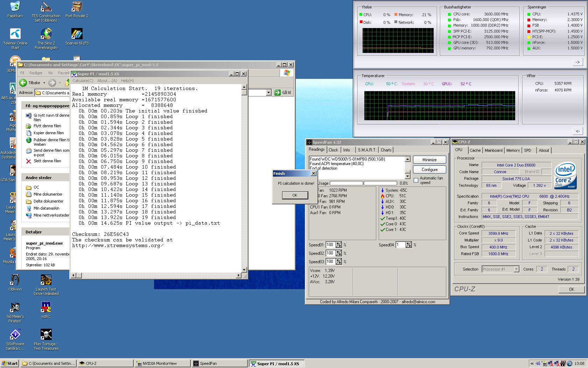Screen dimensions: 588x368
Task: Click the Start button on the taskbar
Action: pos(10,363)
